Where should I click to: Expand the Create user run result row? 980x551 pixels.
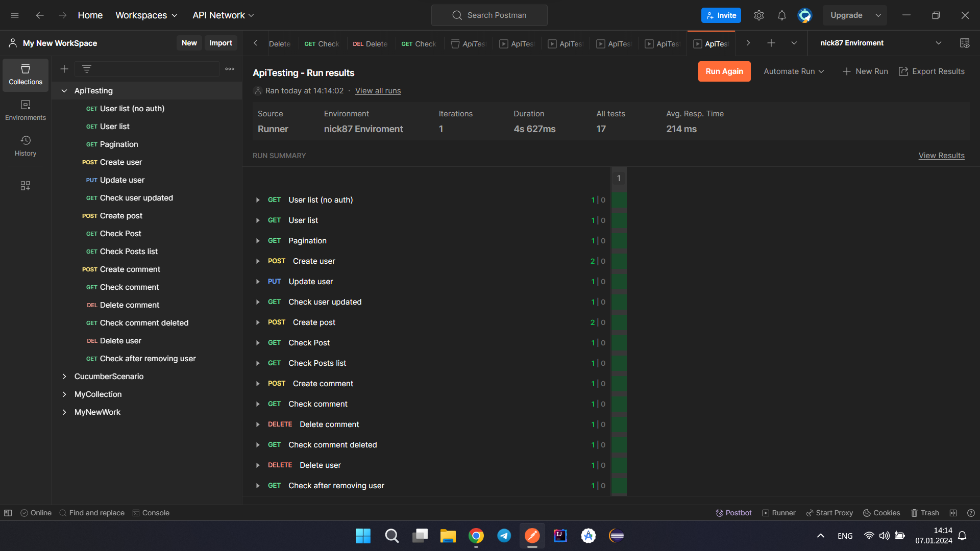click(258, 261)
